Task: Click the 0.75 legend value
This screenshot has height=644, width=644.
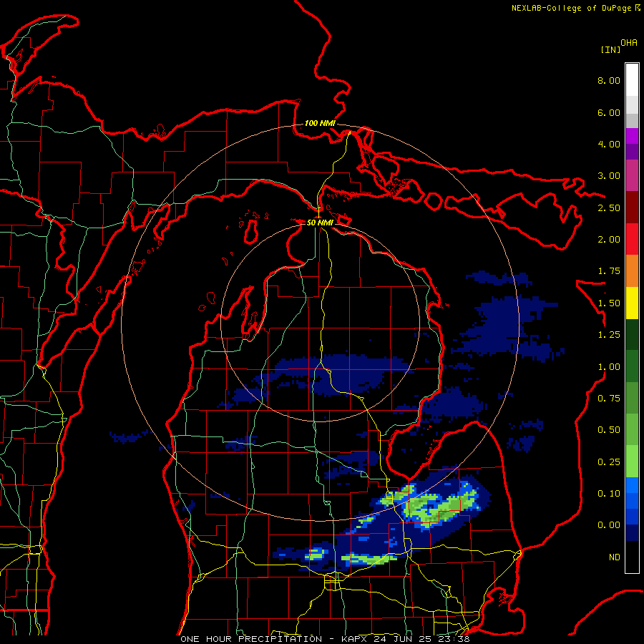Action: pyautogui.click(x=609, y=399)
